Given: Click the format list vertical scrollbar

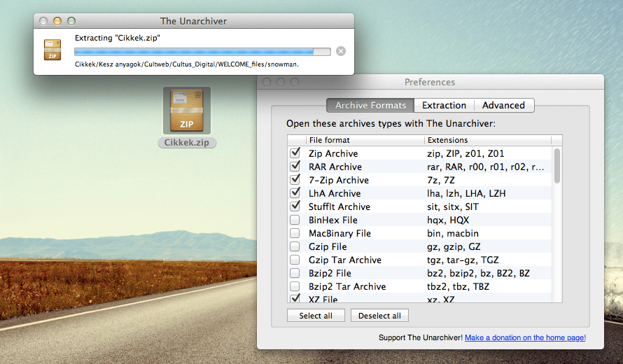Looking at the screenshot, I should 557,166.
